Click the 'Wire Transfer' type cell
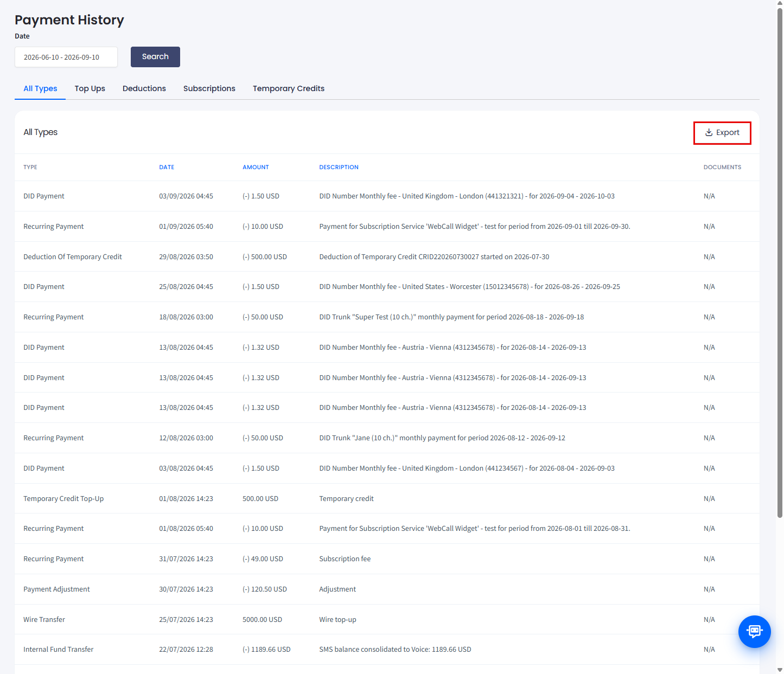 44,620
